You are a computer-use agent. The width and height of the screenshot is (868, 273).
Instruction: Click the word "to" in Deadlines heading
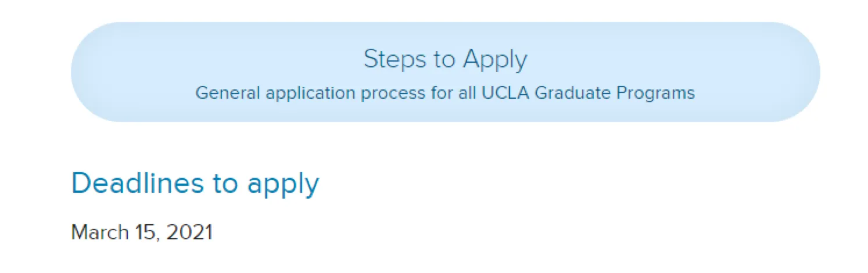coord(225,183)
